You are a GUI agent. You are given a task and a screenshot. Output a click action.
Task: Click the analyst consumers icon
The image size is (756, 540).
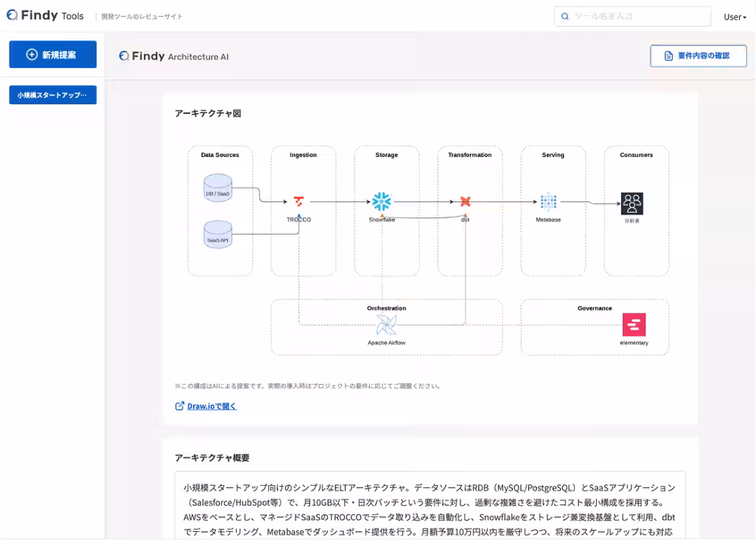tap(632, 204)
